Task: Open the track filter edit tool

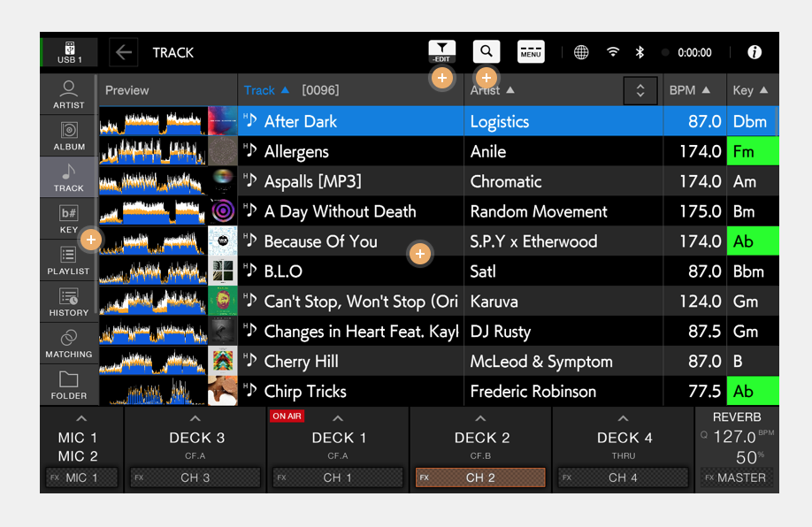Action: (441, 51)
